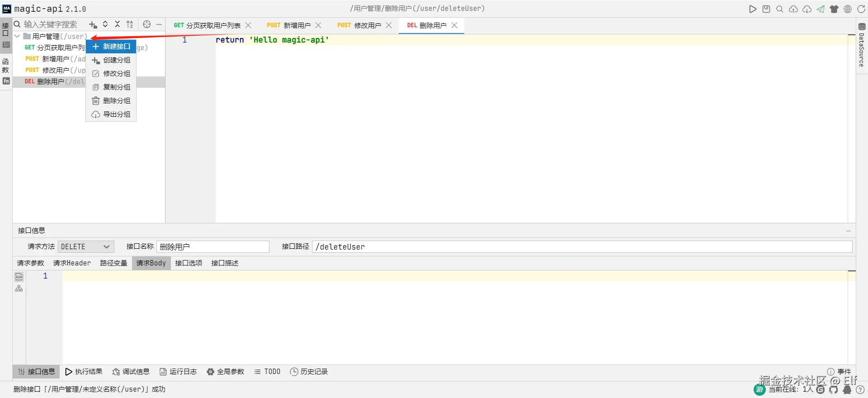Open the 接口选项 tab
868x398 pixels.
(x=189, y=263)
